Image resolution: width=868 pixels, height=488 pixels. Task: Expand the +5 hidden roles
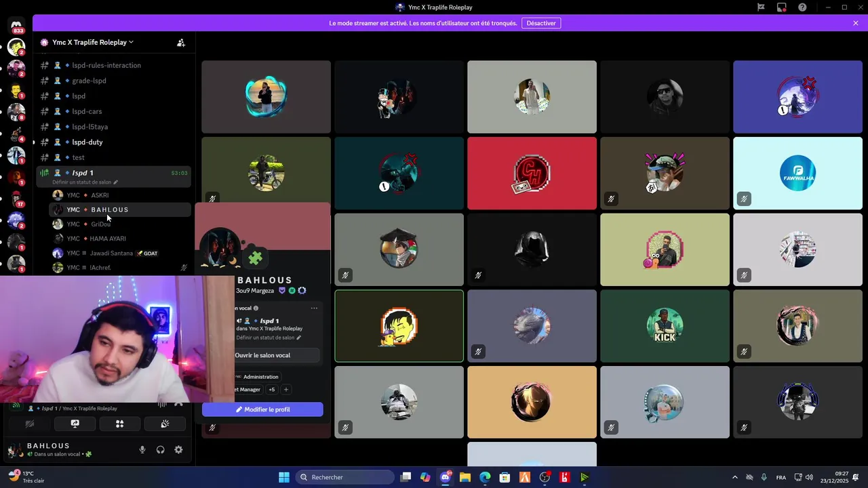pyautogui.click(x=272, y=390)
